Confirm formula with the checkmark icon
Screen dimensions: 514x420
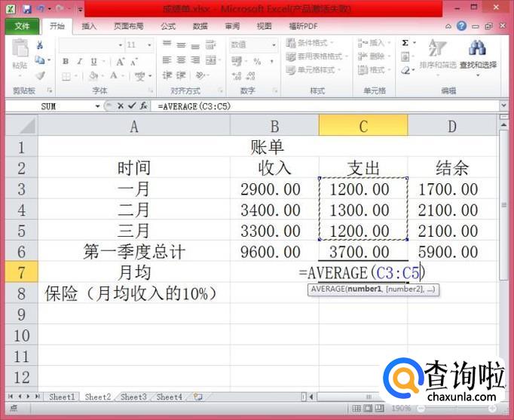(x=132, y=106)
